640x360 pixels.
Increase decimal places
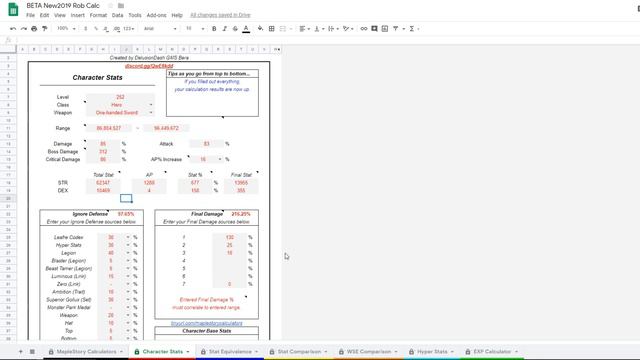pos(117,29)
